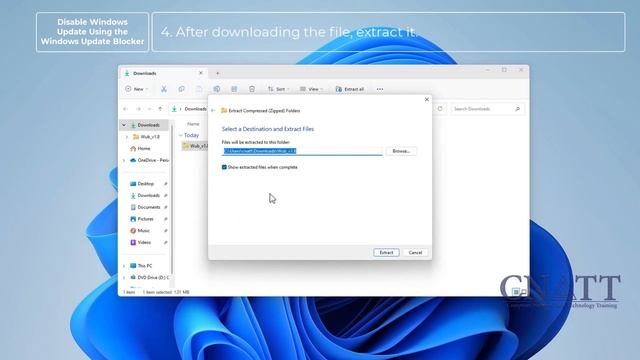Viewport: 640px width, 360px height.
Task: Expand the Wub_v1.8 folder in sidebar
Action: coord(127,137)
